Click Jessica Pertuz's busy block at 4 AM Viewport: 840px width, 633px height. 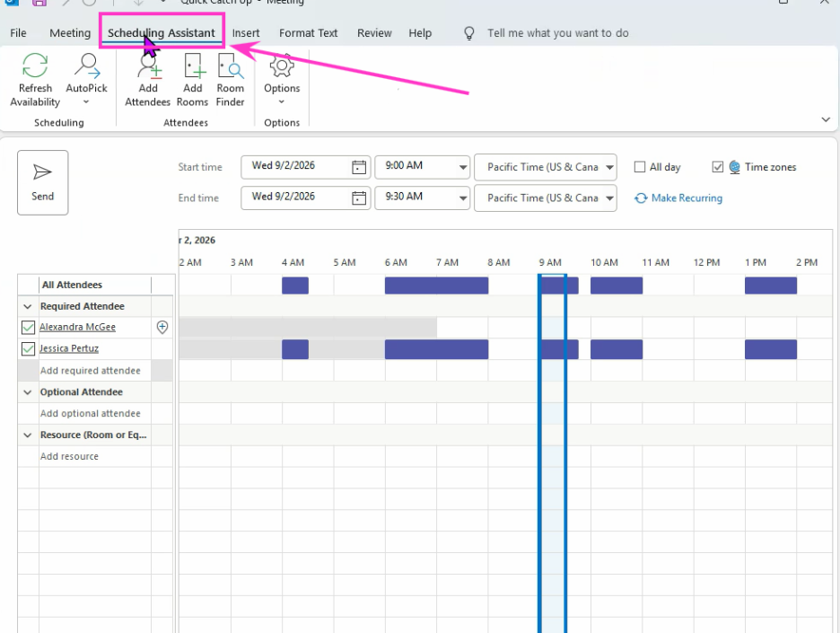(295, 349)
